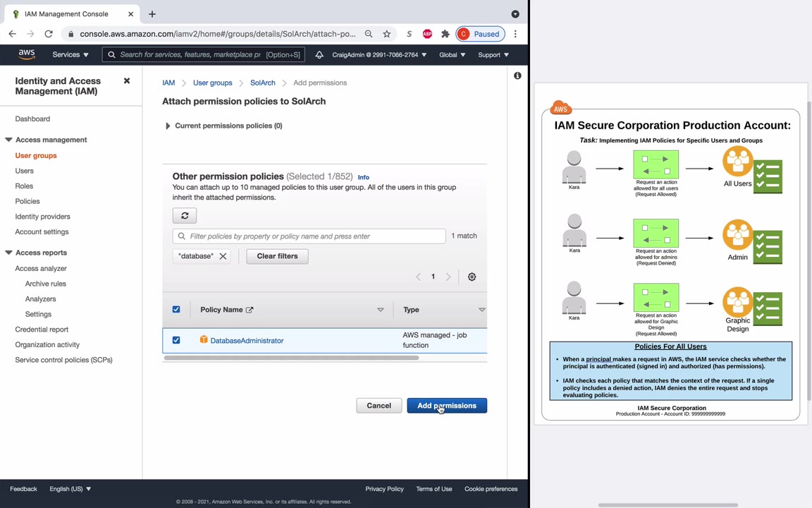
Task: Select User groups in the sidebar
Action: click(36, 155)
